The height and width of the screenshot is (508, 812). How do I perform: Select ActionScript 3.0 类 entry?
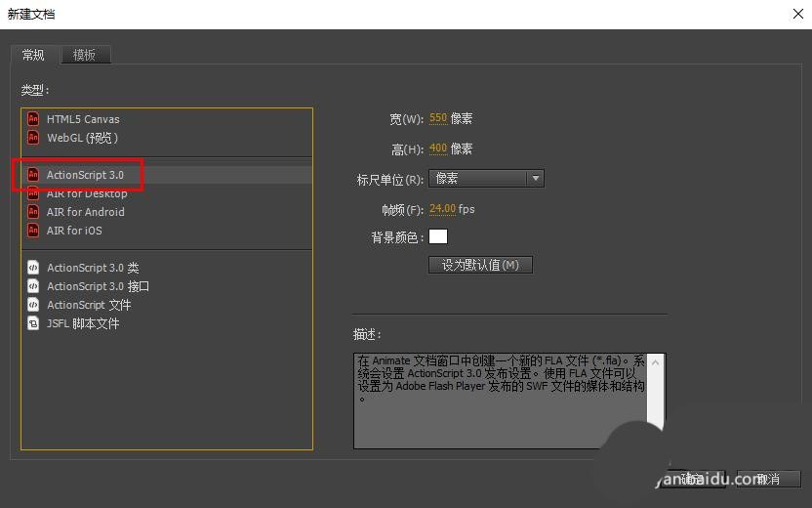click(93, 268)
